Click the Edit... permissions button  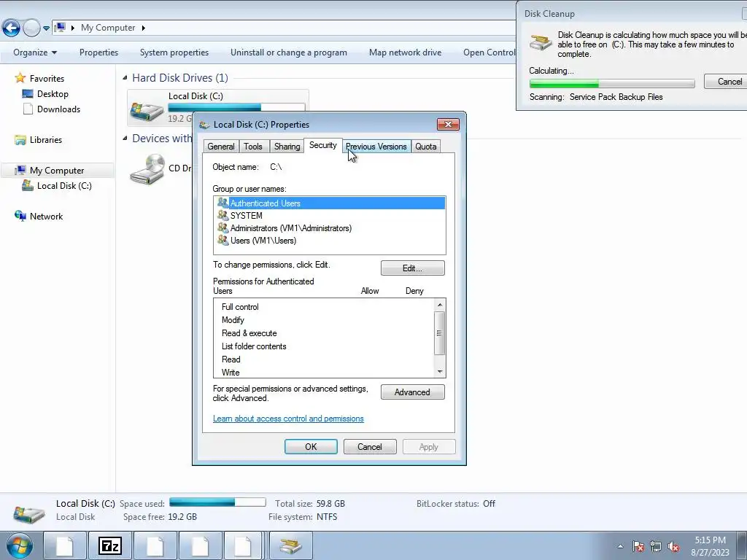click(413, 268)
